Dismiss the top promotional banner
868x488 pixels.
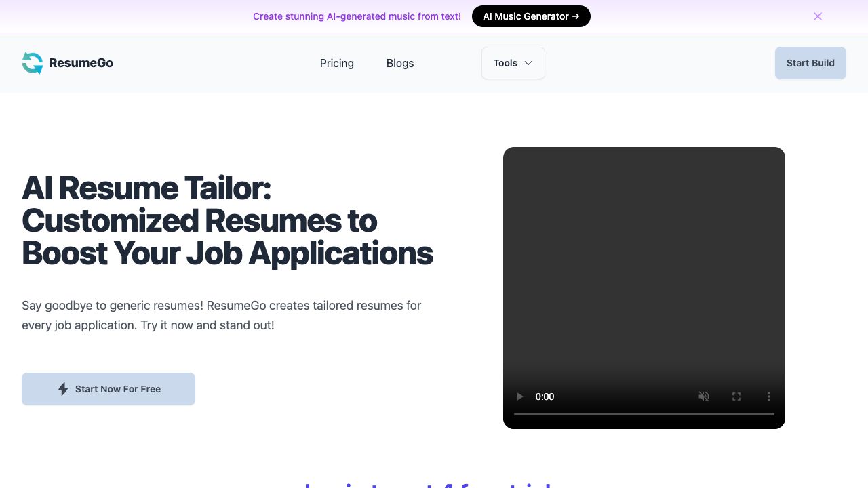click(818, 16)
